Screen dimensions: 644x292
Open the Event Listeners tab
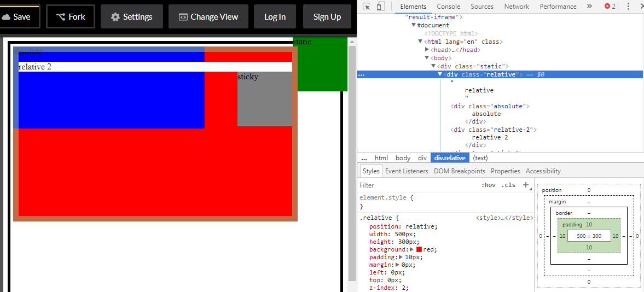point(407,171)
